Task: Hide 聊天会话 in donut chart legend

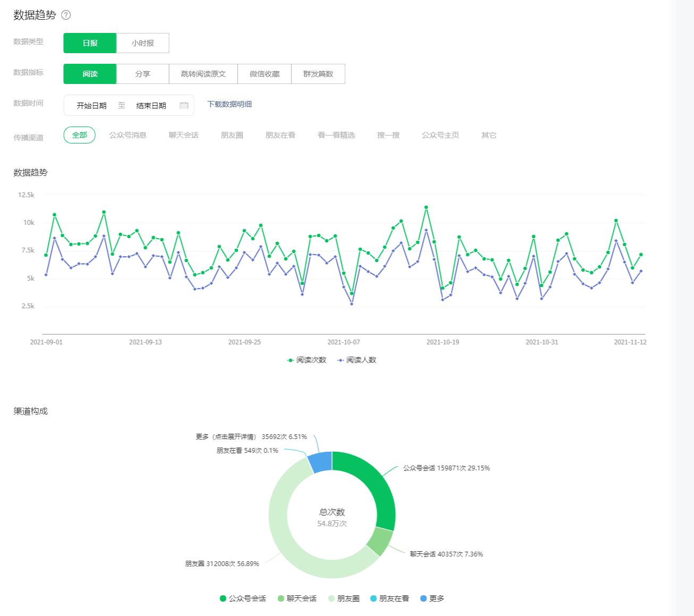Action: [297, 598]
